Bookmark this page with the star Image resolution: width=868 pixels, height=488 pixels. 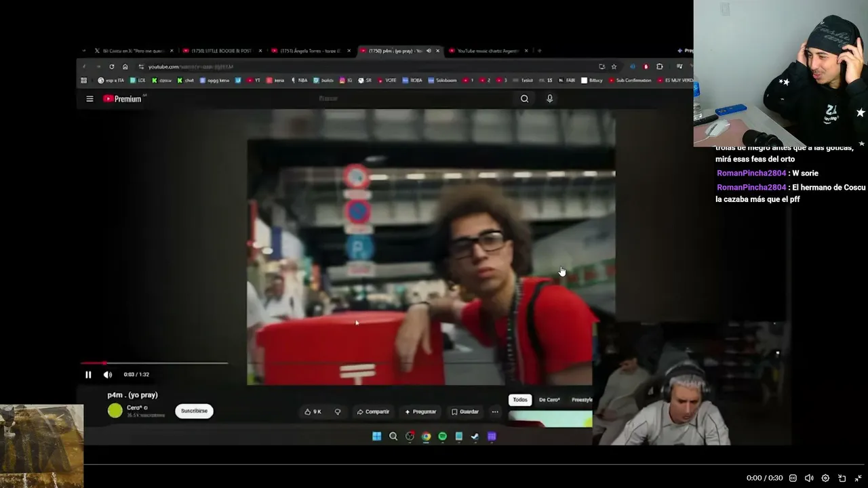tap(614, 66)
